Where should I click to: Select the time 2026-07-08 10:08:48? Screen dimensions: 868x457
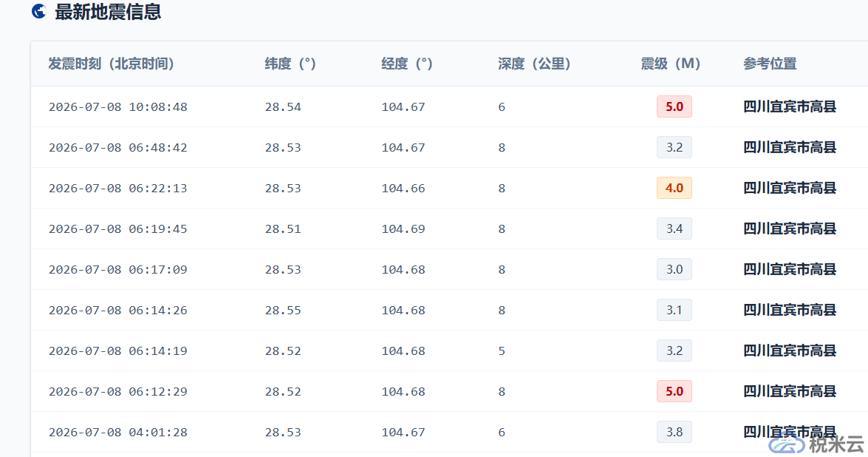coord(118,107)
